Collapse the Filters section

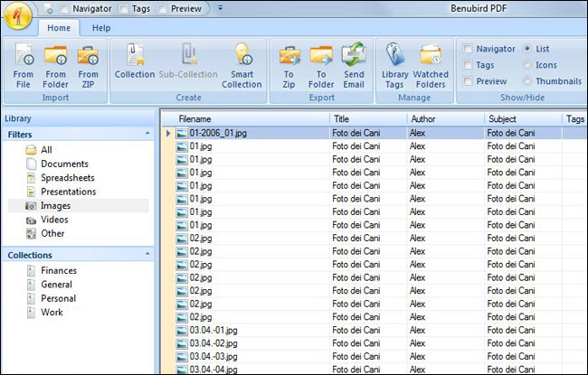(x=147, y=134)
